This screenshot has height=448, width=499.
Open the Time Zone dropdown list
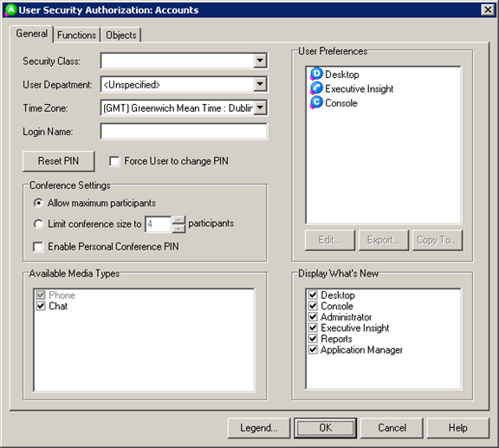click(260, 107)
